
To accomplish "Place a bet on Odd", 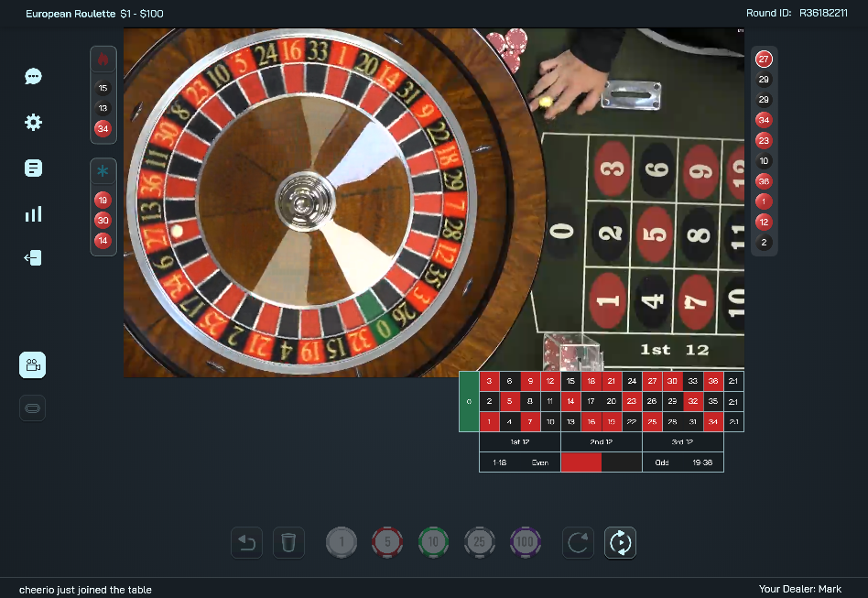I will tap(662, 462).
